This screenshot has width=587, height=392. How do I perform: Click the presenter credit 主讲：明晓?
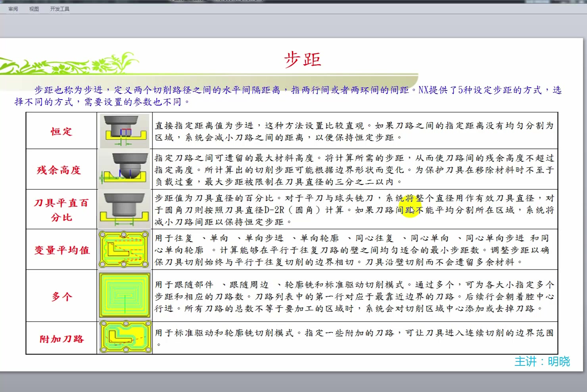pos(542,361)
